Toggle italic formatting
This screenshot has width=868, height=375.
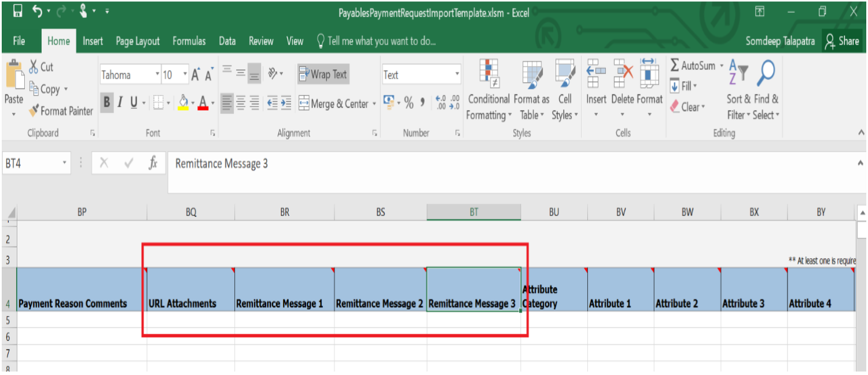120,102
